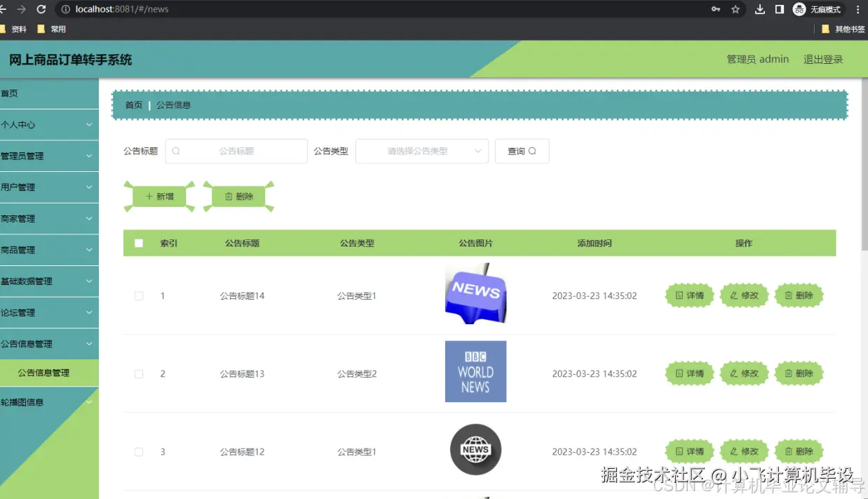
Task: Open browser downloads icon
Action: [x=760, y=9]
